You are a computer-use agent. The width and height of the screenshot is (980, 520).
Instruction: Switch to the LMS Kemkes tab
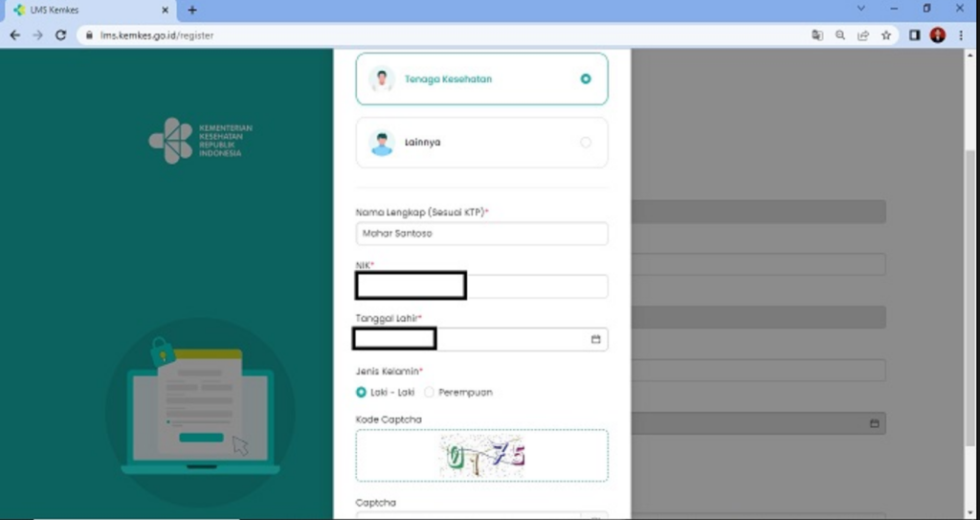coord(86,10)
